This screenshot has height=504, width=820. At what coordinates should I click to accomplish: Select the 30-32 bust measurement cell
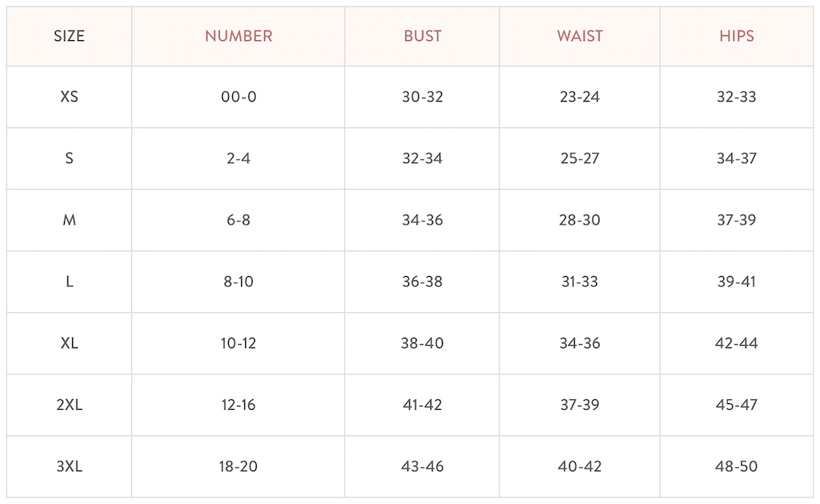click(x=422, y=97)
